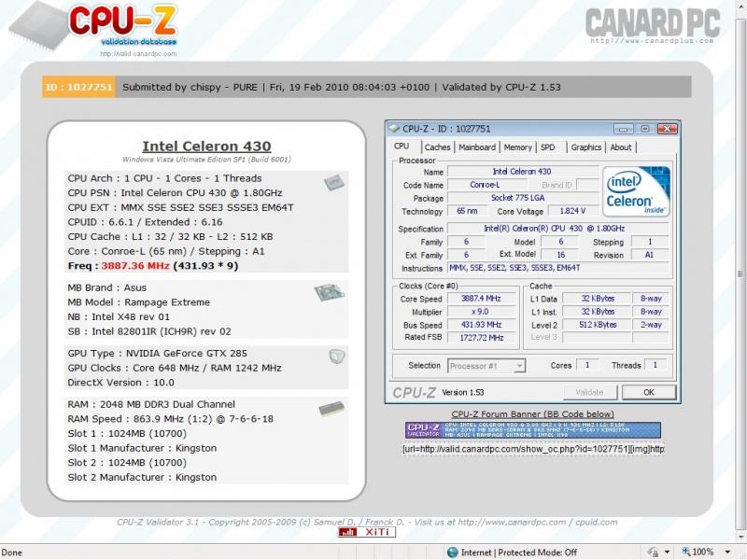This screenshot has width=747, height=560.
Task: Click the zoom magnifier icon in status bar
Action: point(686,552)
